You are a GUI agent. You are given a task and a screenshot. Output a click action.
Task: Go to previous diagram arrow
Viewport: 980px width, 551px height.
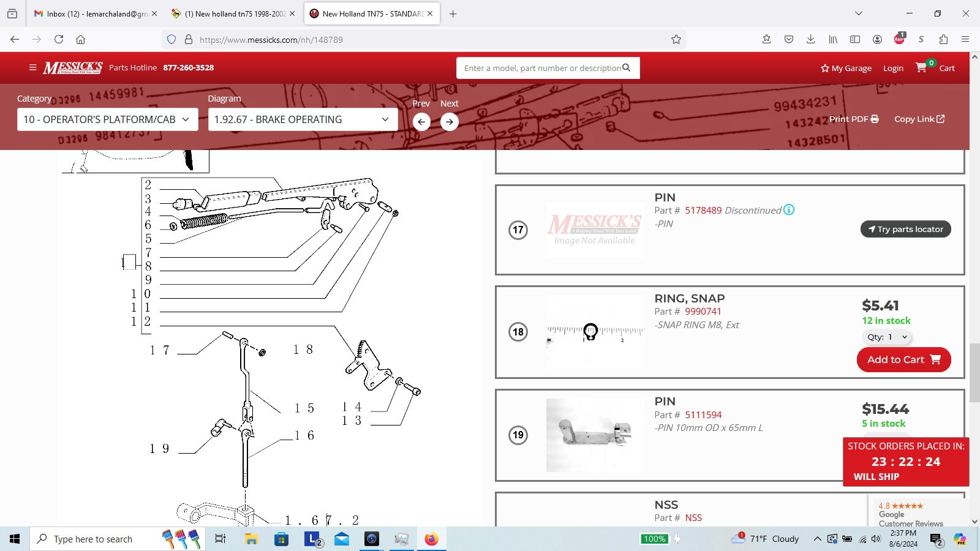coord(421,122)
